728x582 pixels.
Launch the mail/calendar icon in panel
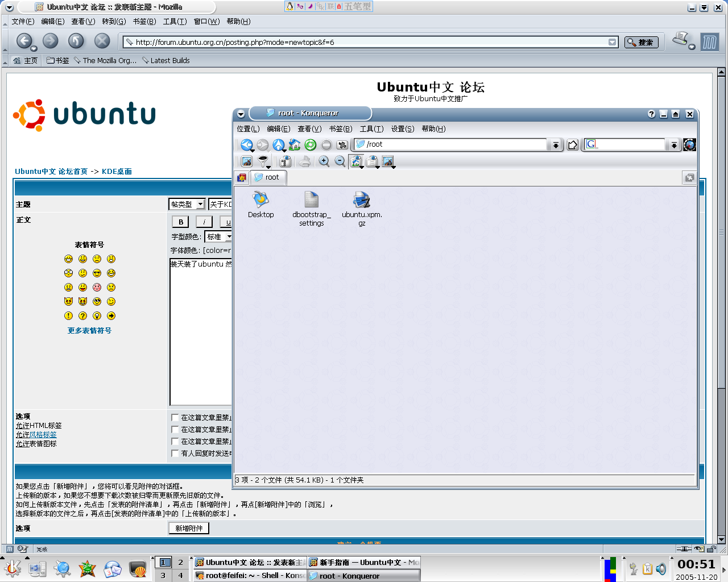(113, 568)
